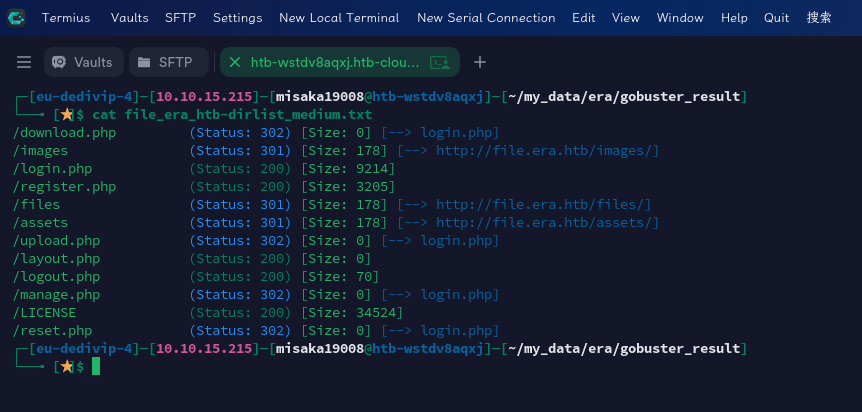Select New Serial Connection menu
The height and width of the screenshot is (412, 862).
(x=486, y=18)
